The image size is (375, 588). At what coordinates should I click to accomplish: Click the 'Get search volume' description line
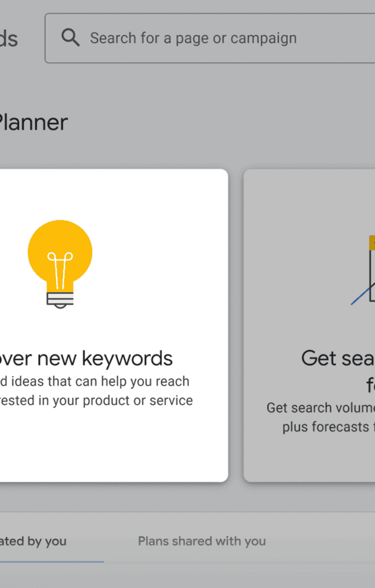(x=321, y=408)
